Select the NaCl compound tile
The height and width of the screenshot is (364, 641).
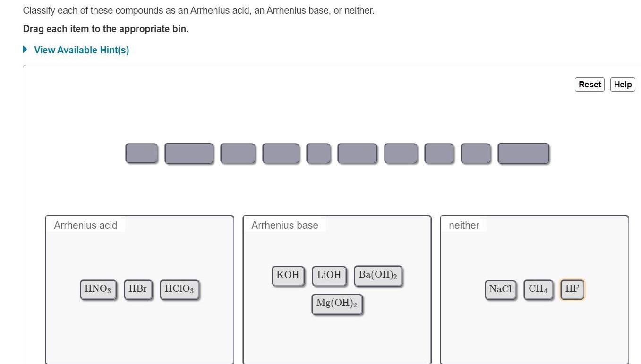(500, 289)
